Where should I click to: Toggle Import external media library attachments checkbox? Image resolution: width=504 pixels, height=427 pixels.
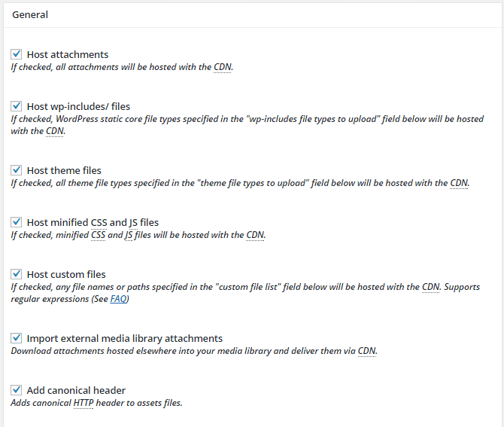[16, 338]
